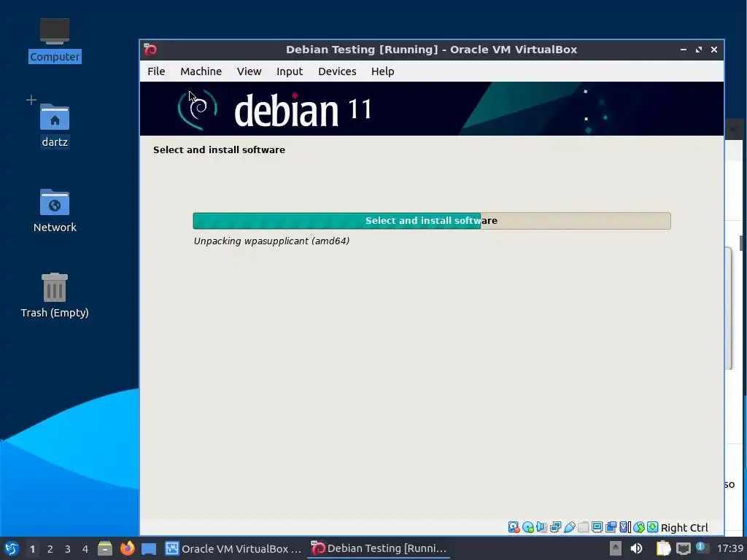Click the hard disk activity status icon
Image resolution: width=747 pixels, height=560 pixels.
[x=514, y=527]
